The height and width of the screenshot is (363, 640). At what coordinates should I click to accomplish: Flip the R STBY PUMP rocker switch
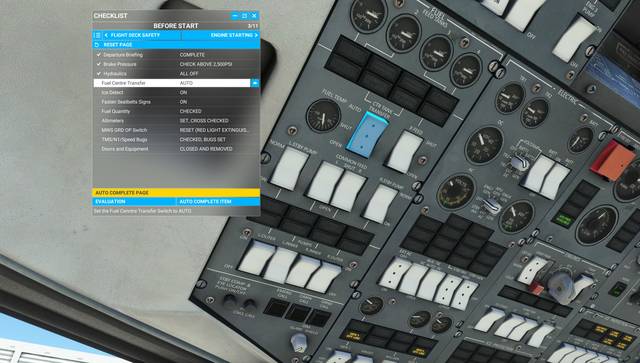pos(380,203)
